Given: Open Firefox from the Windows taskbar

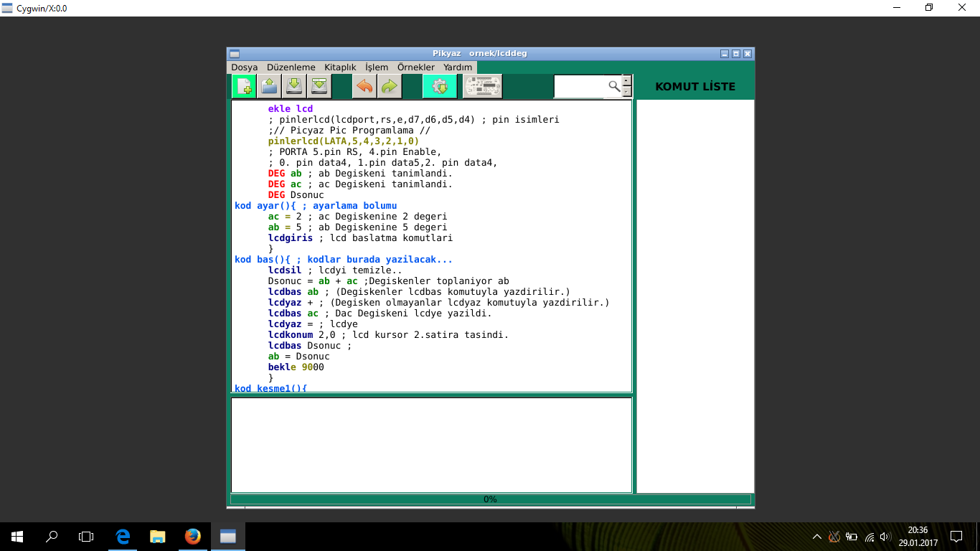Looking at the screenshot, I should coord(192,536).
